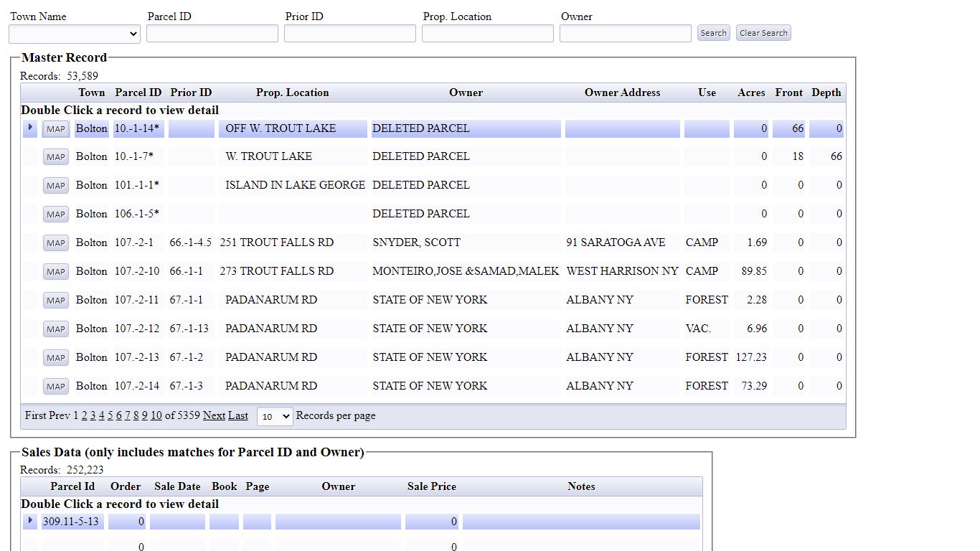Select prior ID 66.-1-4.5 cell
The image size is (980, 551).
point(191,242)
